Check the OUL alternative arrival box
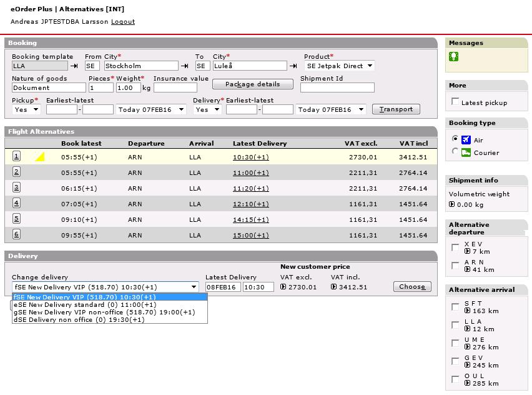The height and width of the screenshot is (395, 532). 455,379
